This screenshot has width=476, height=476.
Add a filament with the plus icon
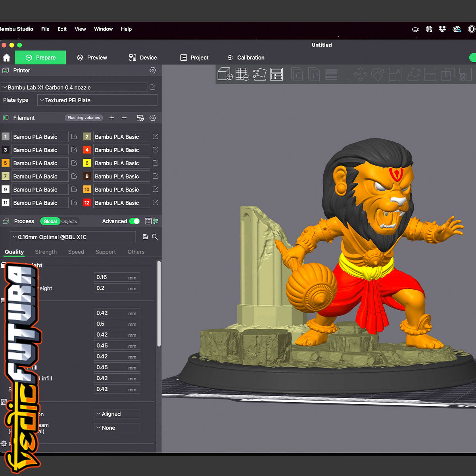(112, 118)
